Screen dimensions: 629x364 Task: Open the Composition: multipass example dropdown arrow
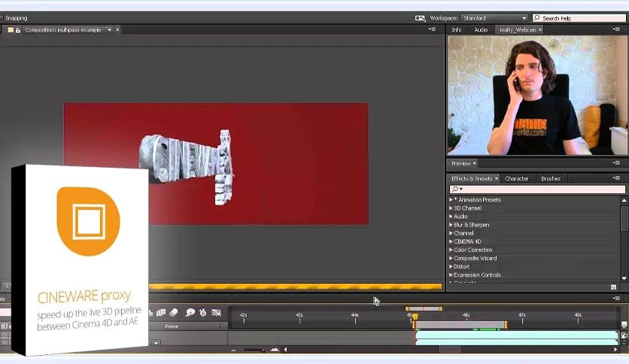tap(109, 30)
